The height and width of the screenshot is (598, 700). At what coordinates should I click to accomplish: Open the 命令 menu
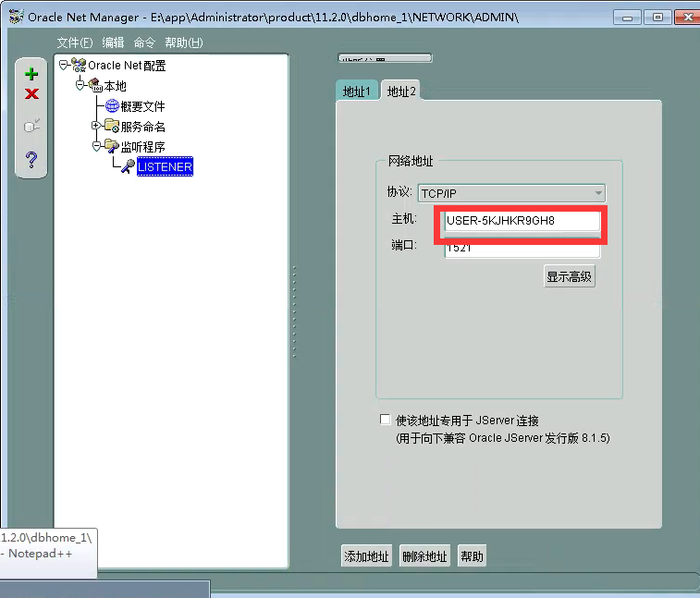pos(144,43)
